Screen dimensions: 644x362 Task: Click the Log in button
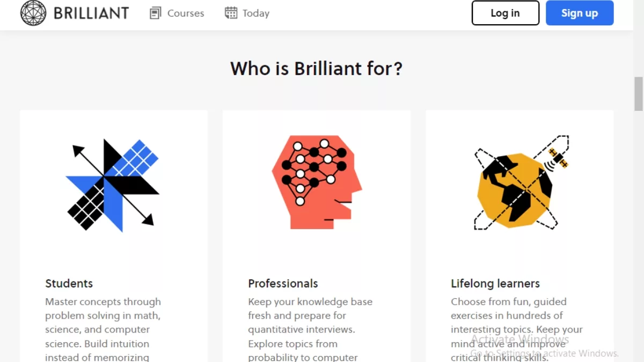point(506,13)
